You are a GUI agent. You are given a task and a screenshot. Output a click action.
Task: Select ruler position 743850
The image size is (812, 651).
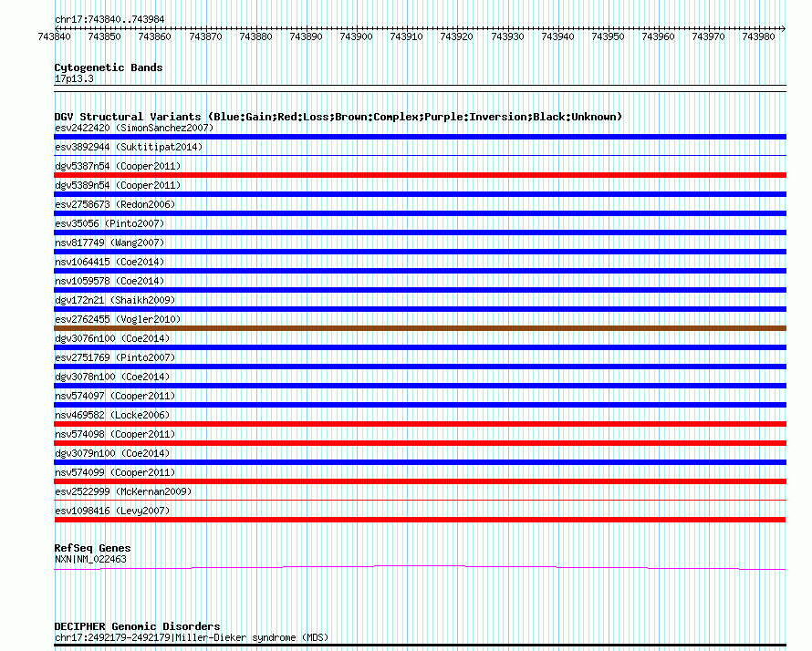pos(104,36)
